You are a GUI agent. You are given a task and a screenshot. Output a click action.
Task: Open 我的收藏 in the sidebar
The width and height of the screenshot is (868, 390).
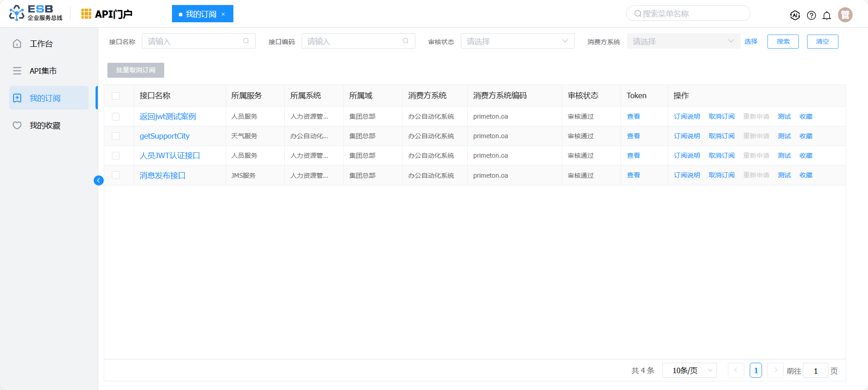[x=45, y=125]
